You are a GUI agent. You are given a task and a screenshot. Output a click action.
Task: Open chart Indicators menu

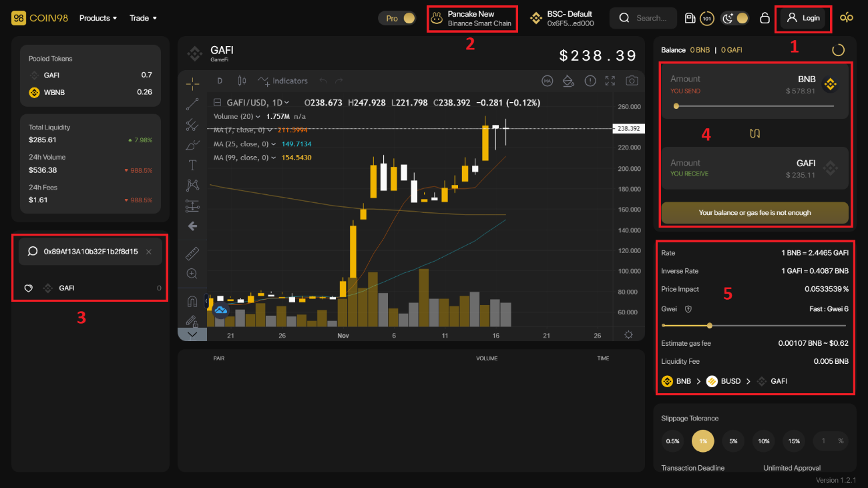tap(283, 81)
